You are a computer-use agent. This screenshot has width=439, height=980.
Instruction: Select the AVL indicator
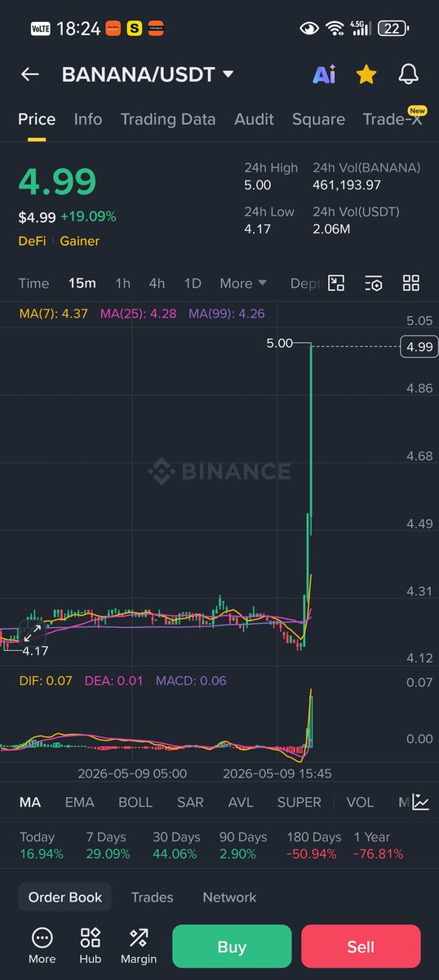pos(241,802)
